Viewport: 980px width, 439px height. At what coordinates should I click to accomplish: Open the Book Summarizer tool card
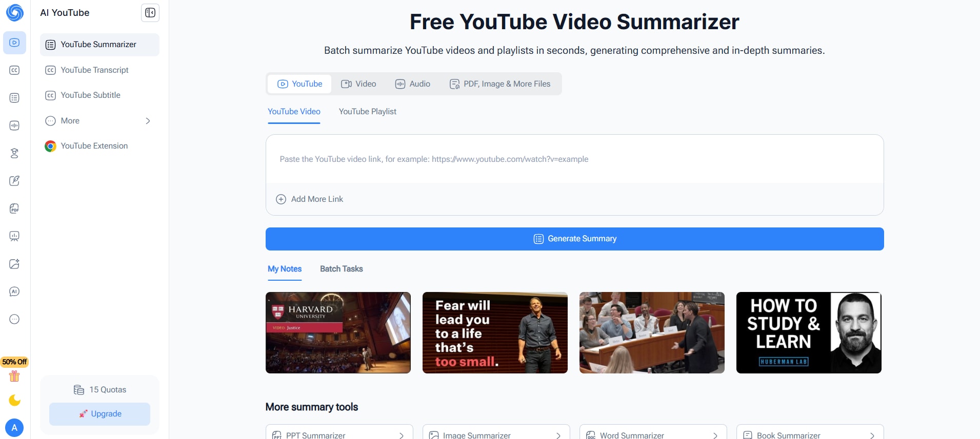810,432
